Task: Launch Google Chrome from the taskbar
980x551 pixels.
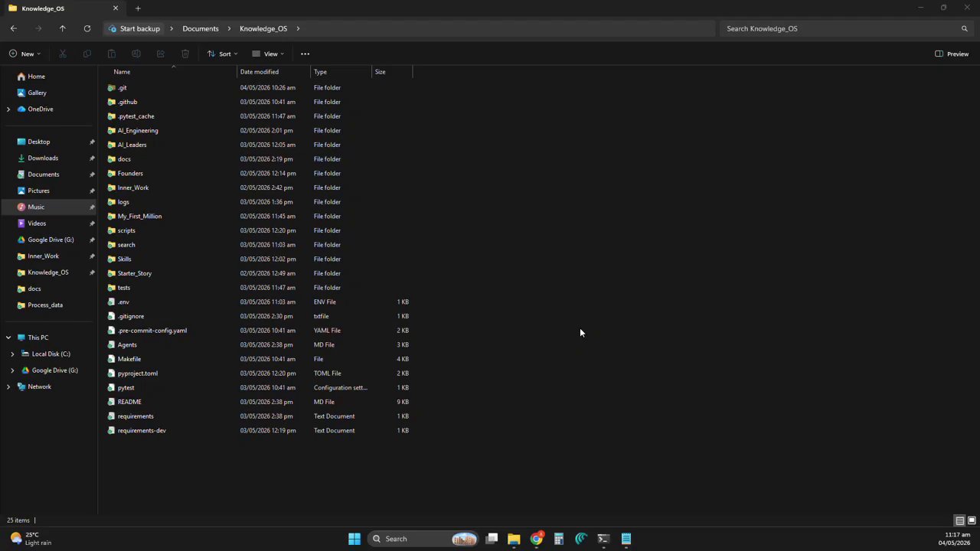Action: click(537, 539)
